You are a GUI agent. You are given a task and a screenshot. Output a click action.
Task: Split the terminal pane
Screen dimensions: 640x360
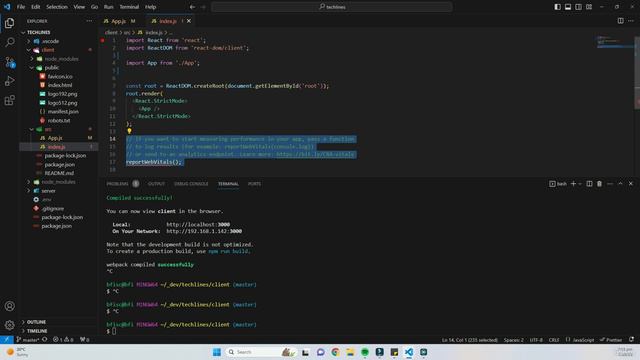point(589,184)
